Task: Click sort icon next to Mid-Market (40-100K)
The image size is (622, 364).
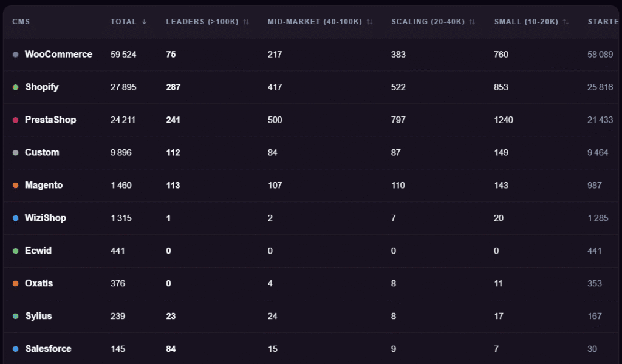Action: pos(370,22)
